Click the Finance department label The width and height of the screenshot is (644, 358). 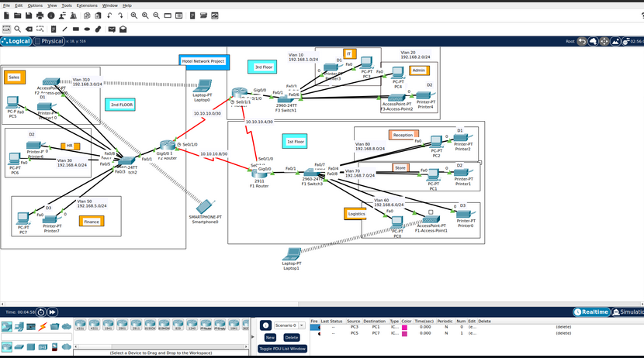[x=92, y=222]
